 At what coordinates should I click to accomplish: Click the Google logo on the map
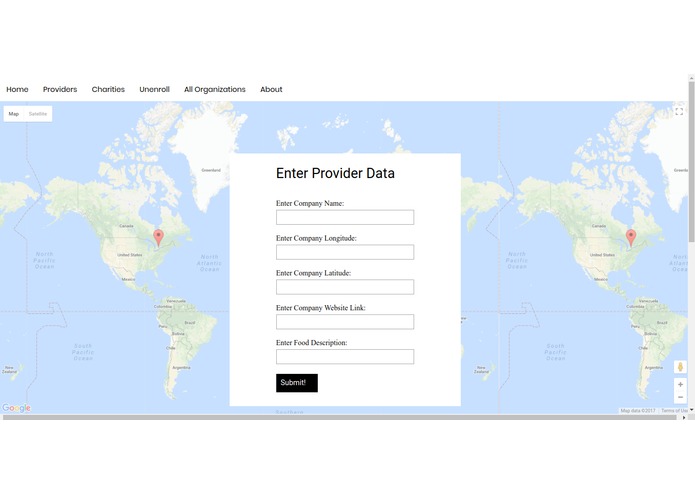coord(16,408)
